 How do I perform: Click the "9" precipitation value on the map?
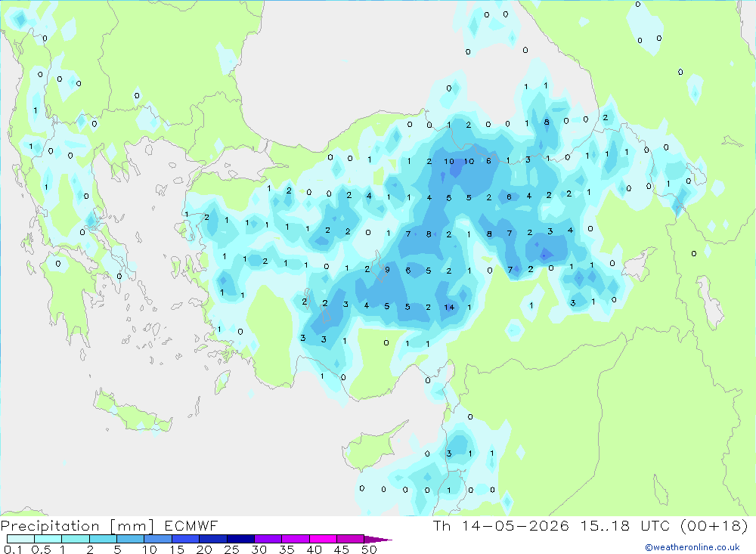(387, 270)
